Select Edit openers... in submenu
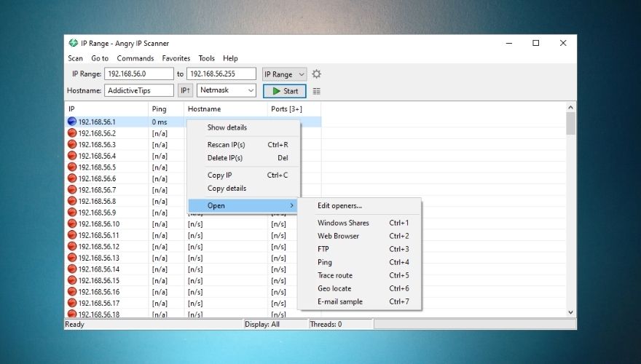This screenshot has height=364, width=641. click(x=360, y=205)
